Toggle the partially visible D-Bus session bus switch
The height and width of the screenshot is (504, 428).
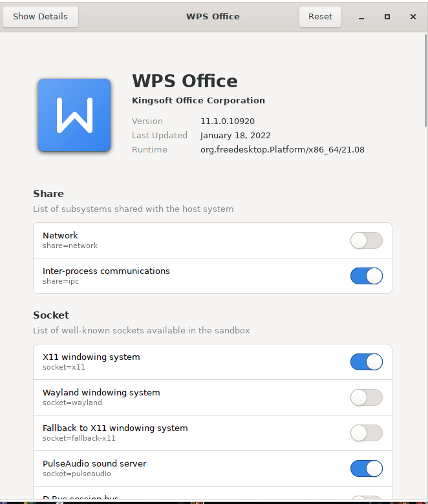pyautogui.click(x=367, y=498)
